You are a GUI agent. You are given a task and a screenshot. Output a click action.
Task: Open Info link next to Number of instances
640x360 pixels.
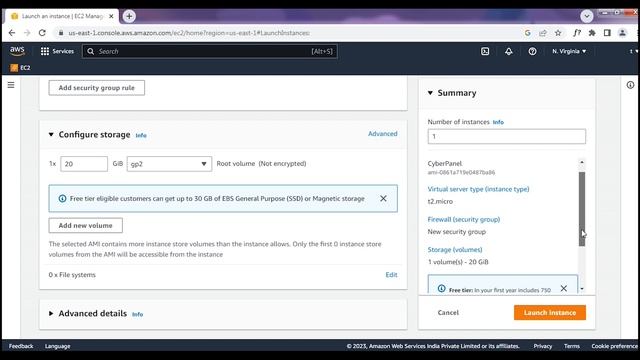[x=498, y=122]
